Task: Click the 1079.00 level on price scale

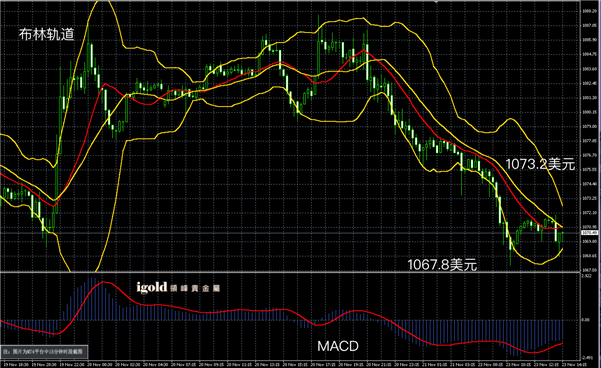Action: (590, 126)
